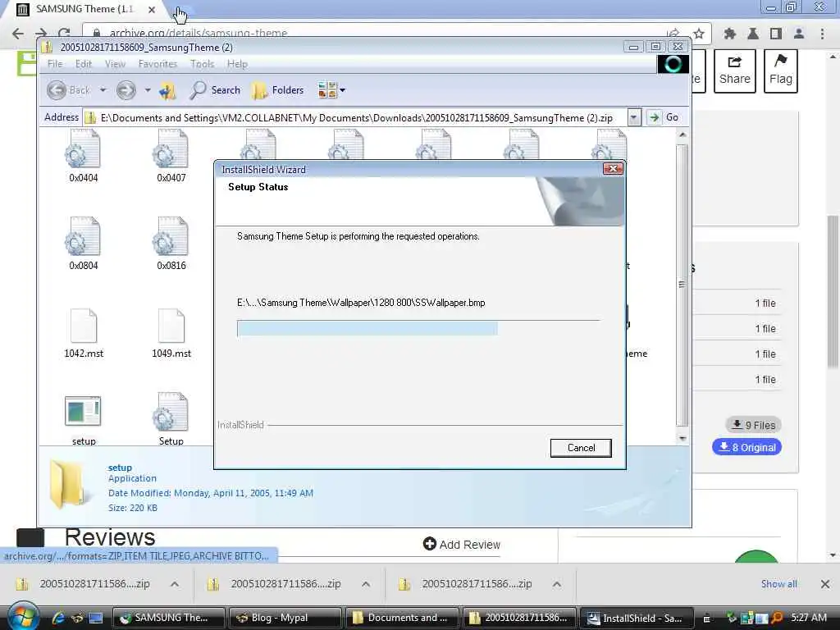Viewport: 840px width, 630px height.
Task: Open the browser extensions puzzle icon
Action: click(x=729, y=34)
